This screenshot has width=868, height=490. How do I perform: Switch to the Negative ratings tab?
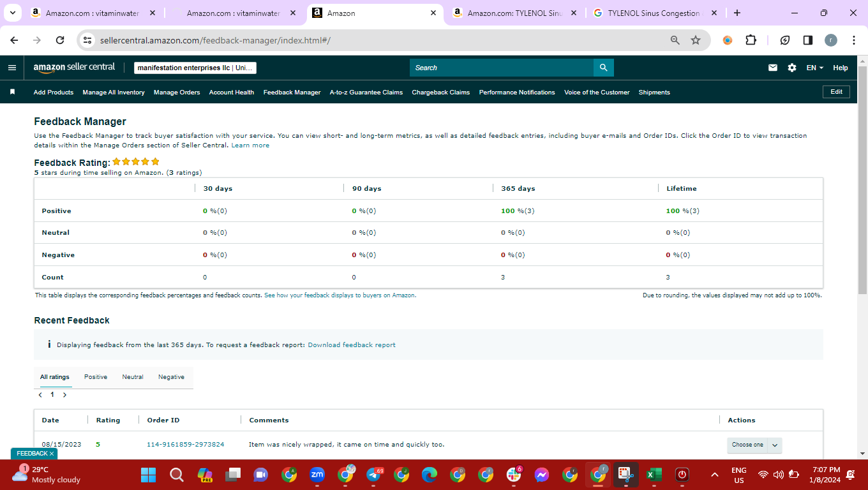171,377
